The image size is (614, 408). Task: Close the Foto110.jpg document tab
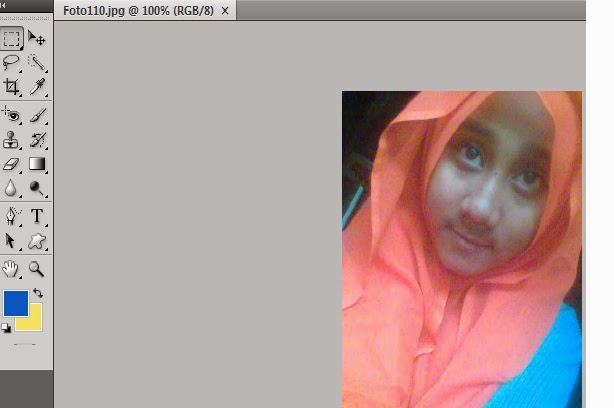pos(225,11)
